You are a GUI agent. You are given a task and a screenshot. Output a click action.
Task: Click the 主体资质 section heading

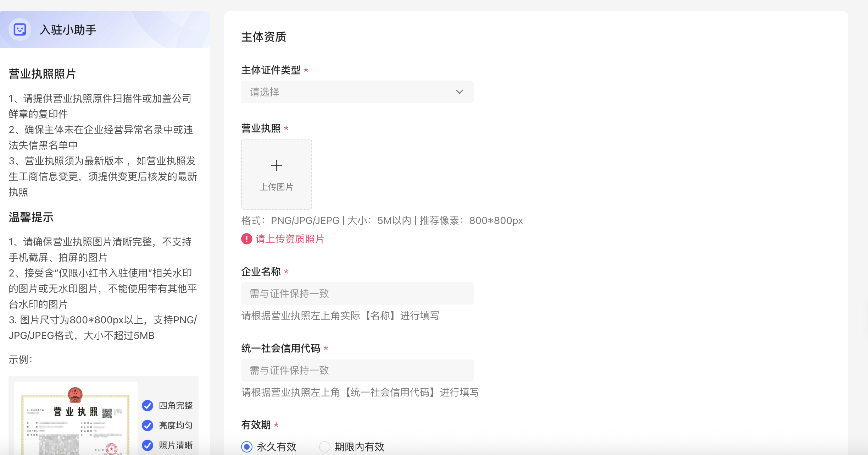coord(263,37)
